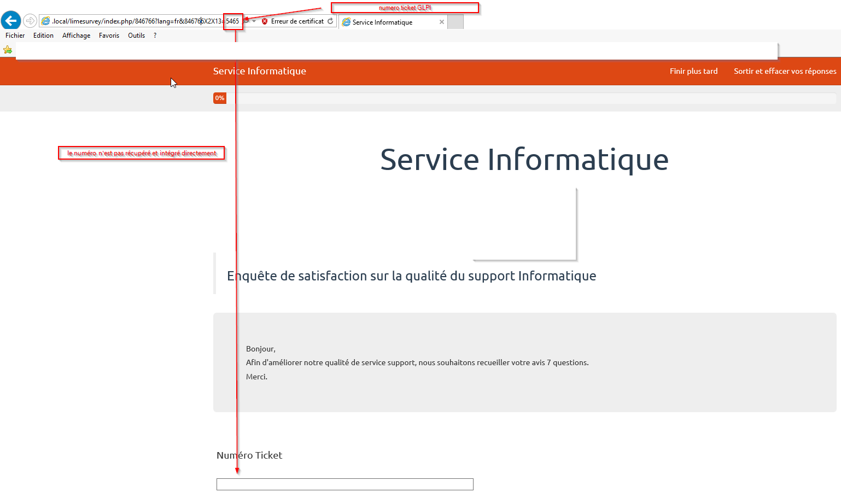Click Sortir et effacer vos réponses
The image size is (841, 504).
(x=785, y=71)
